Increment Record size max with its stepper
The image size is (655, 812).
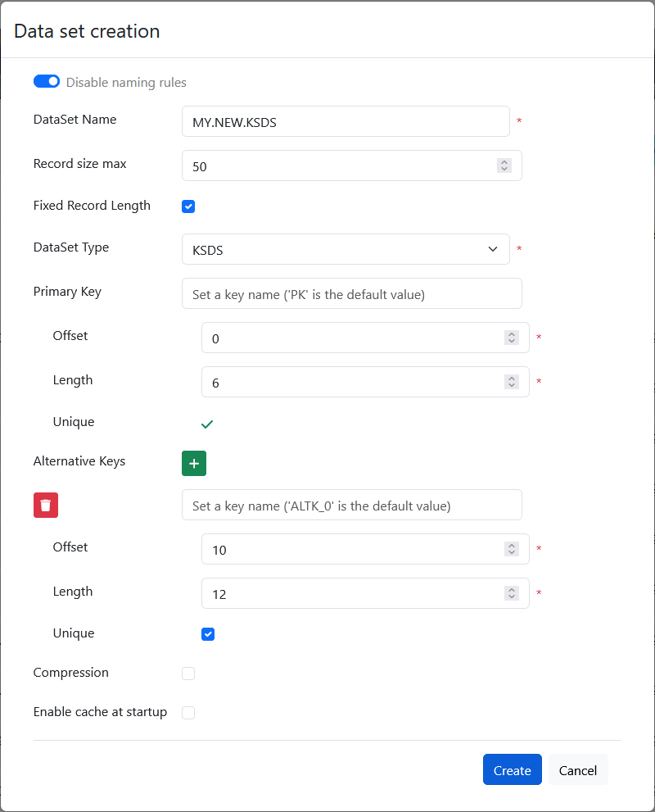504,162
